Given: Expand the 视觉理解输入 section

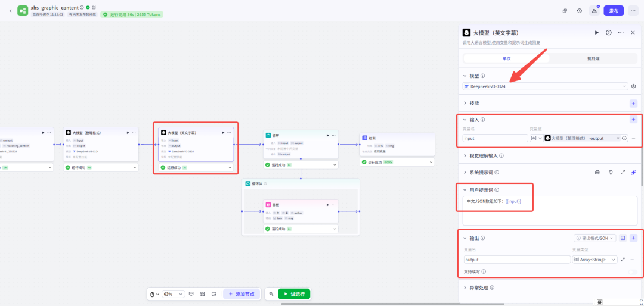Looking at the screenshot, I should 465,155.
